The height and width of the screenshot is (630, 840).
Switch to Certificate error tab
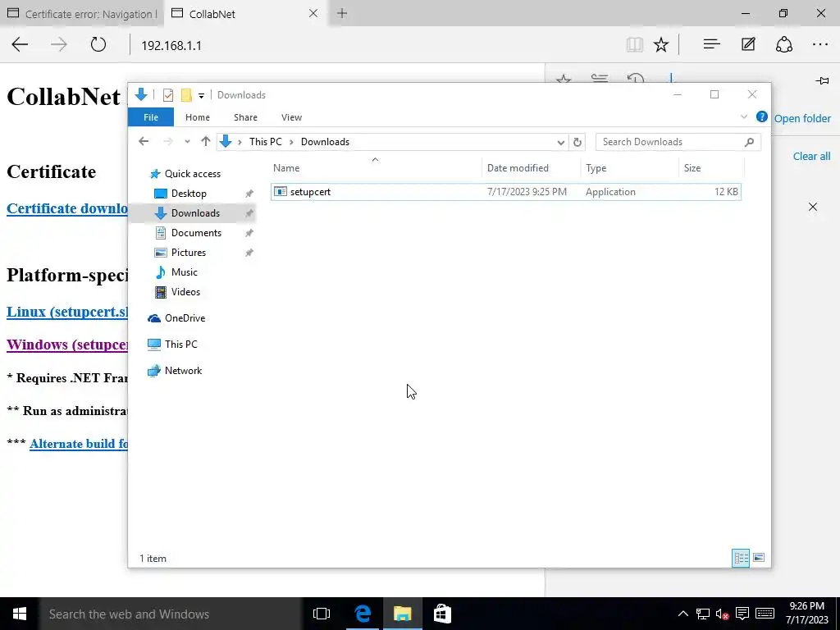coord(83,14)
